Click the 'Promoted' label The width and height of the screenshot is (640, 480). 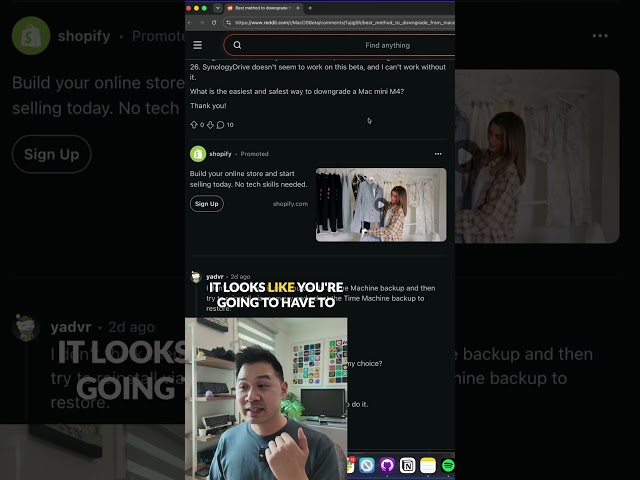pos(254,154)
